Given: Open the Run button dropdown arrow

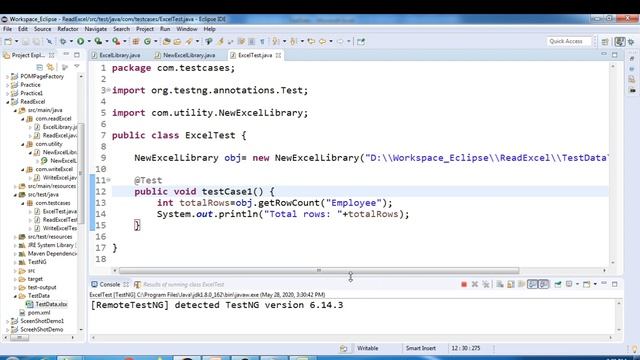Looking at the screenshot, I should 89,41.
